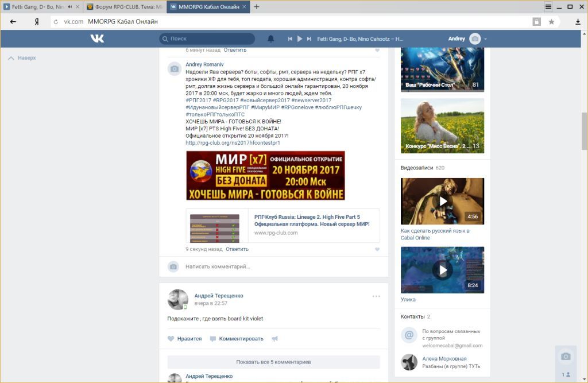Skip to next track in the header player
Image resolution: width=588 pixels, height=383 pixels.
click(309, 38)
